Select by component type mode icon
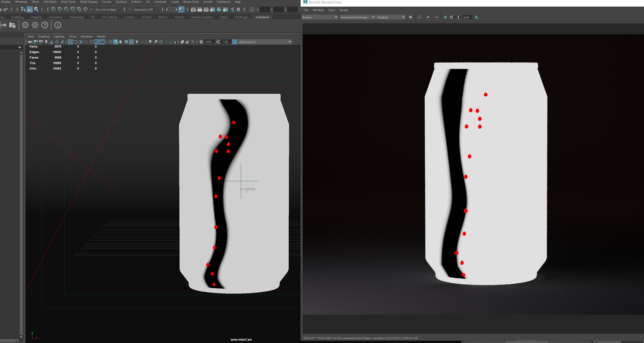The height and width of the screenshot is (343, 644). click(36, 10)
